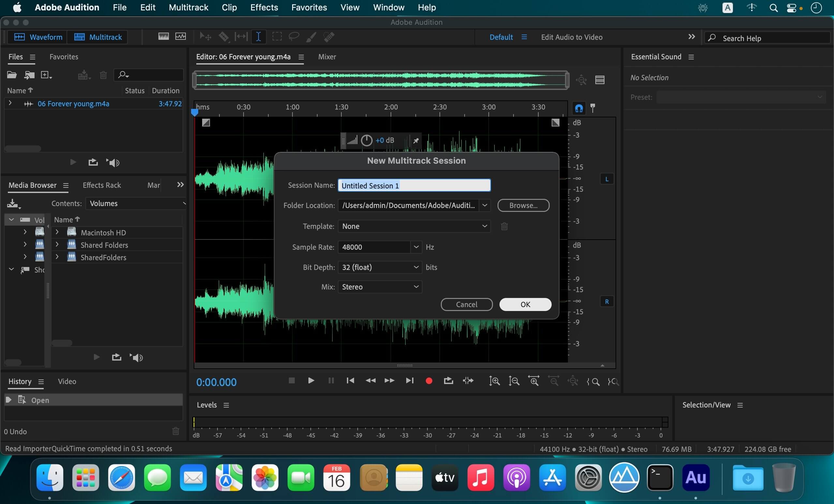Select the Razor tool in toolbar
This screenshot has width=834, height=504.
(x=224, y=37)
